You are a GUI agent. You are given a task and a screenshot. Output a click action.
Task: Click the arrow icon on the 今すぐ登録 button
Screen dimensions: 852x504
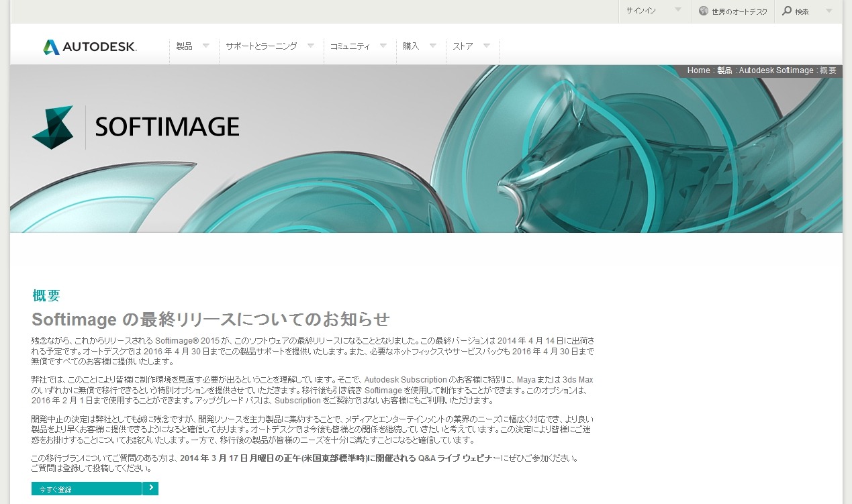coord(151,489)
